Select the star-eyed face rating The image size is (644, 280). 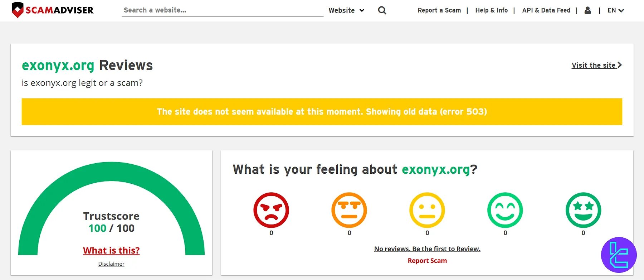click(583, 210)
